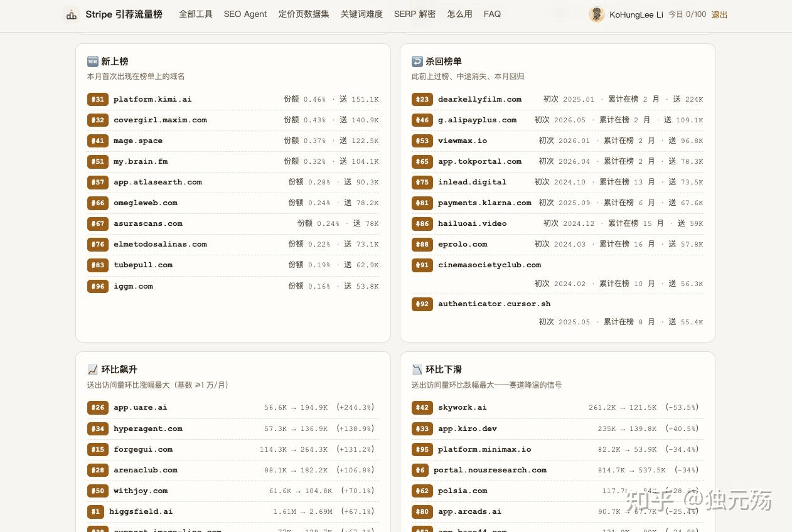This screenshot has height=532, width=792.
Task: Click rank badge #23
Action: tap(422, 99)
